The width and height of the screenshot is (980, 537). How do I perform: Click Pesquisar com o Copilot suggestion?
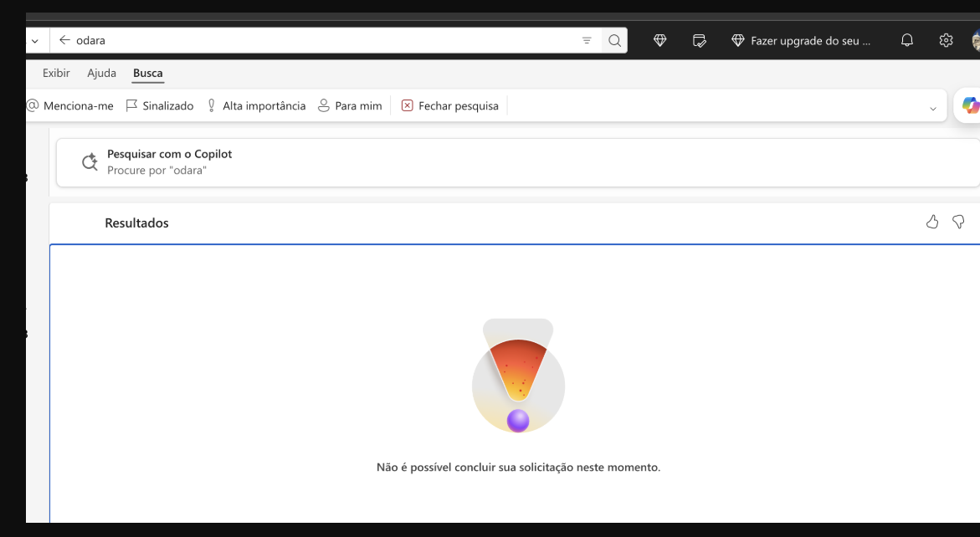coord(518,162)
